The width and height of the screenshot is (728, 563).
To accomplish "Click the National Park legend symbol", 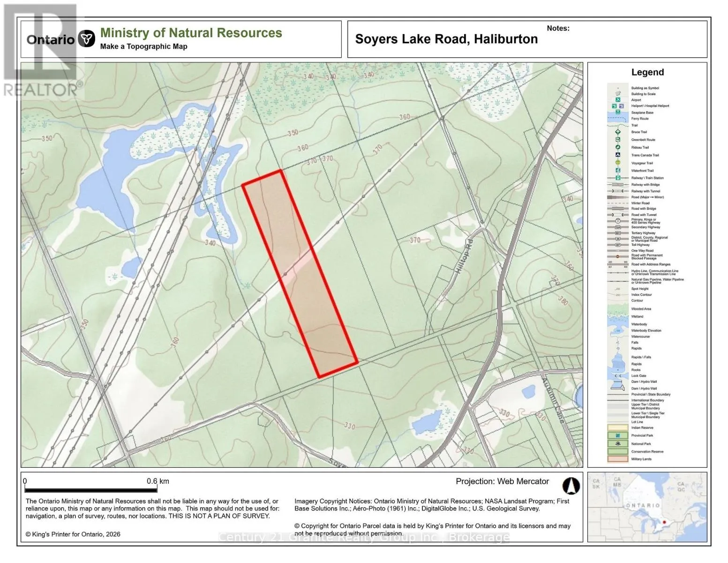I will [x=618, y=443].
